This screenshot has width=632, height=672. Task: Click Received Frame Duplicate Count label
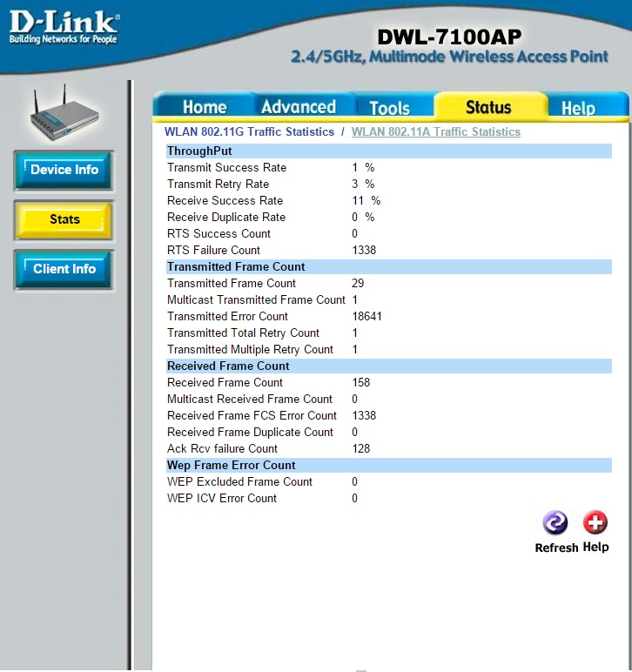pyautogui.click(x=250, y=432)
